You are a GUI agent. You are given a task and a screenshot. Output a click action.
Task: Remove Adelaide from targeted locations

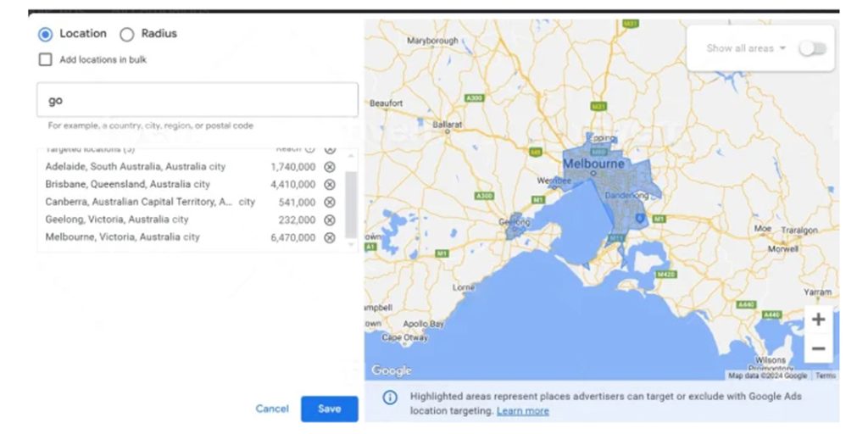click(330, 167)
